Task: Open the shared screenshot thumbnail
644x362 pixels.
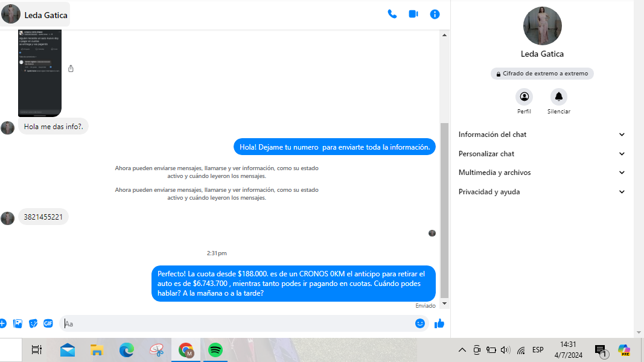Action: (x=40, y=73)
